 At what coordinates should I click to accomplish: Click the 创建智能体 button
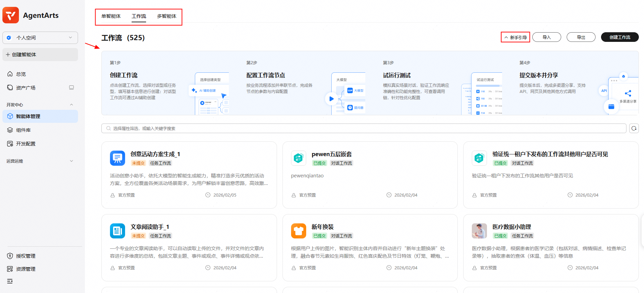coord(40,55)
